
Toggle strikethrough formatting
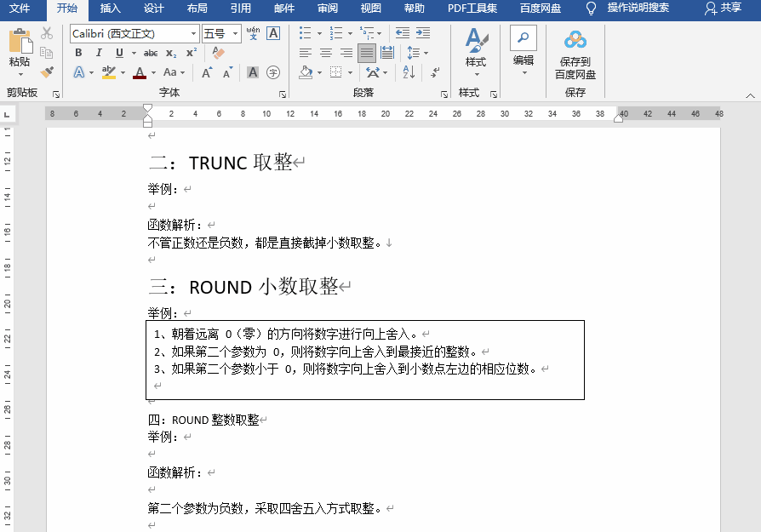[x=151, y=53]
